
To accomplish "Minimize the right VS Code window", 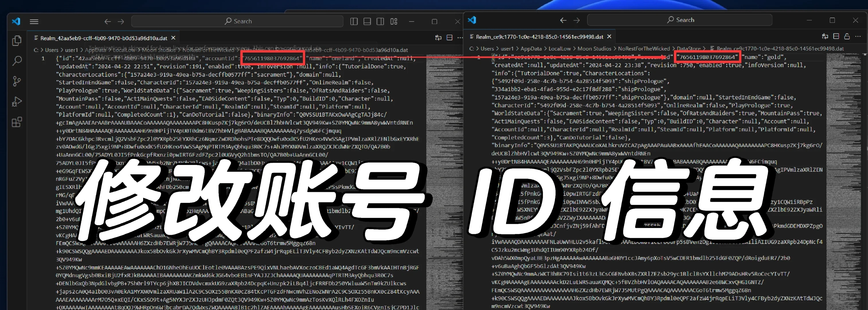I will tap(809, 20).
